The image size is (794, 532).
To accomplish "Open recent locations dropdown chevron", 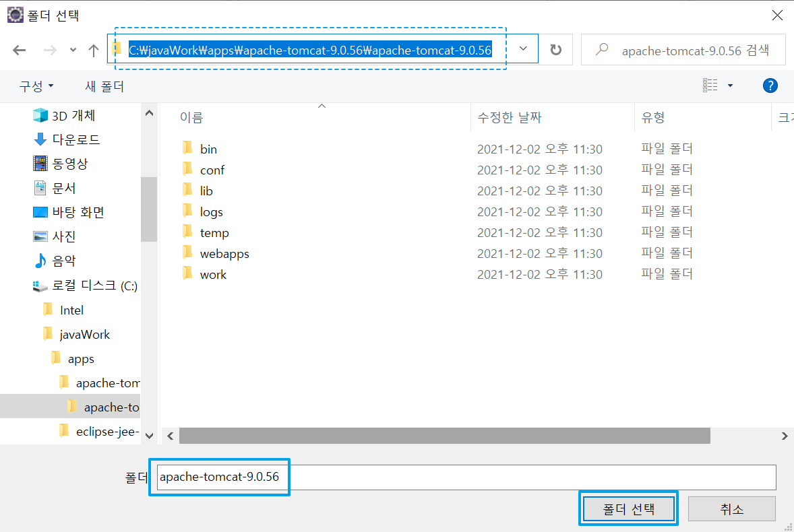I will point(73,50).
